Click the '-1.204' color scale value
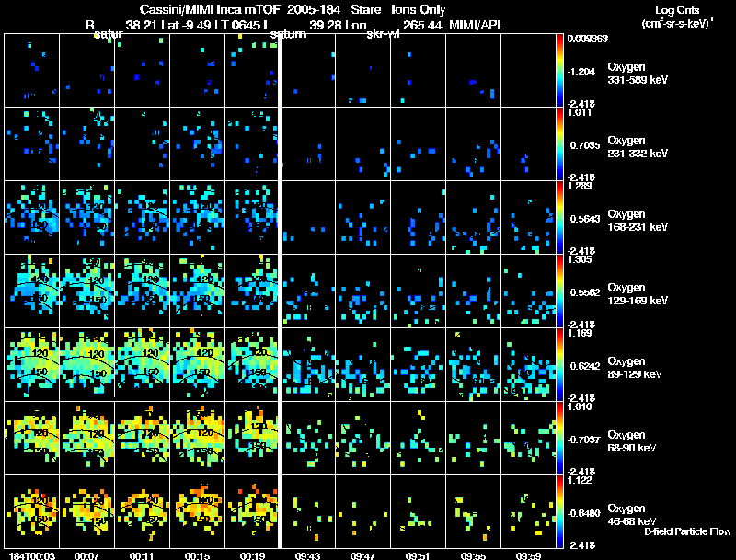The width and height of the screenshot is (736, 560). point(581,72)
